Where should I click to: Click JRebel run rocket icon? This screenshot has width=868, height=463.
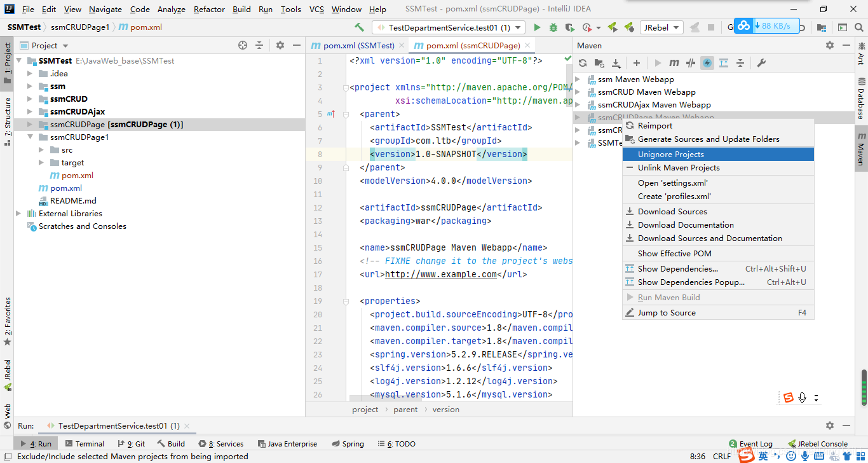(613, 27)
